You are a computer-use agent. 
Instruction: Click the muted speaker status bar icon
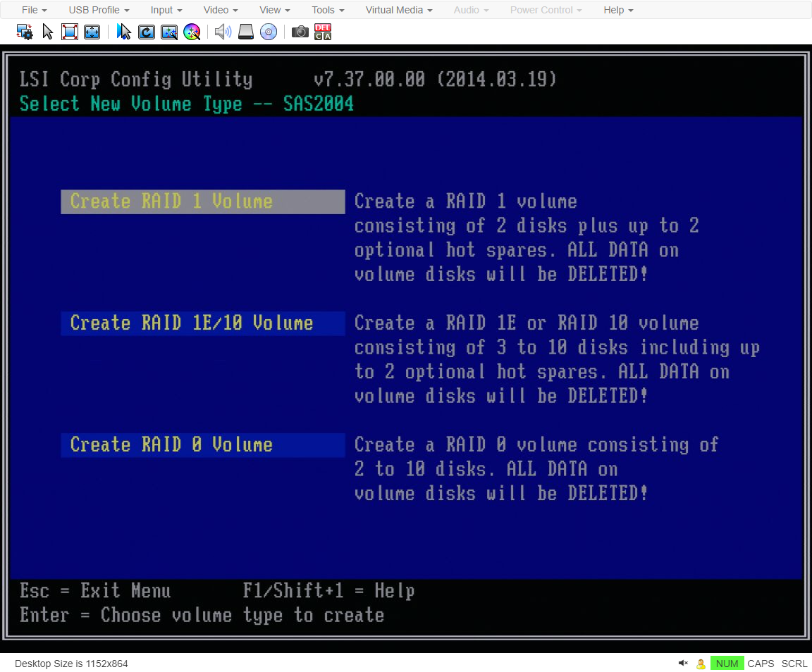point(683,664)
